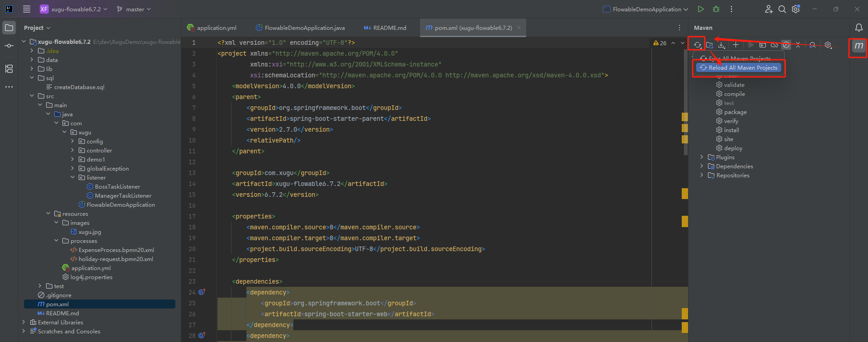Switch to the README.md editor tab

click(x=385, y=28)
